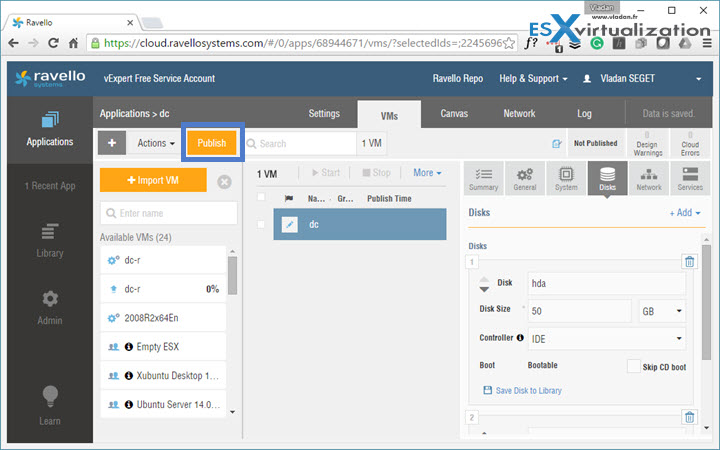The image size is (720, 450).
Task: Click the VM Search field
Action: [301, 143]
